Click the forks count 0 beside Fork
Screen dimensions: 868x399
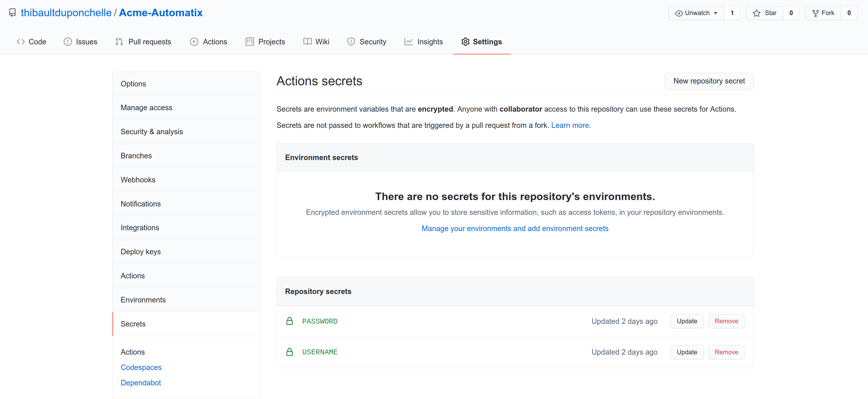click(x=849, y=13)
